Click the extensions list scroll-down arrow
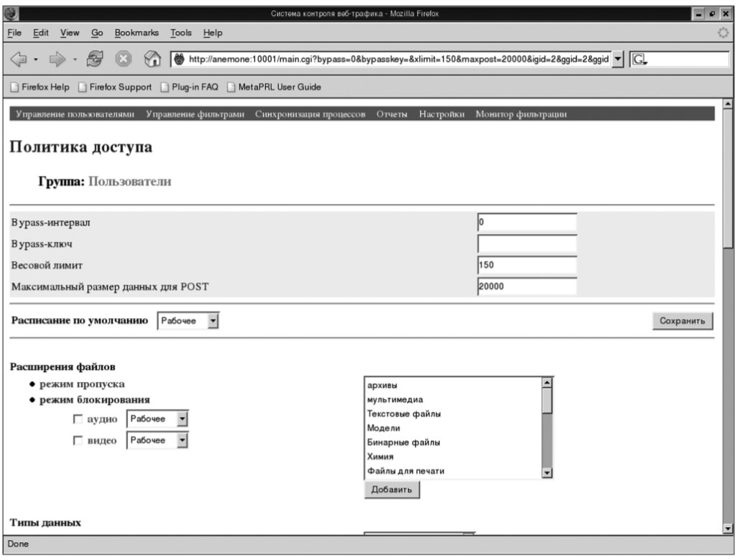Viewport: 737px width, 560px height. [x=547, y=473]
